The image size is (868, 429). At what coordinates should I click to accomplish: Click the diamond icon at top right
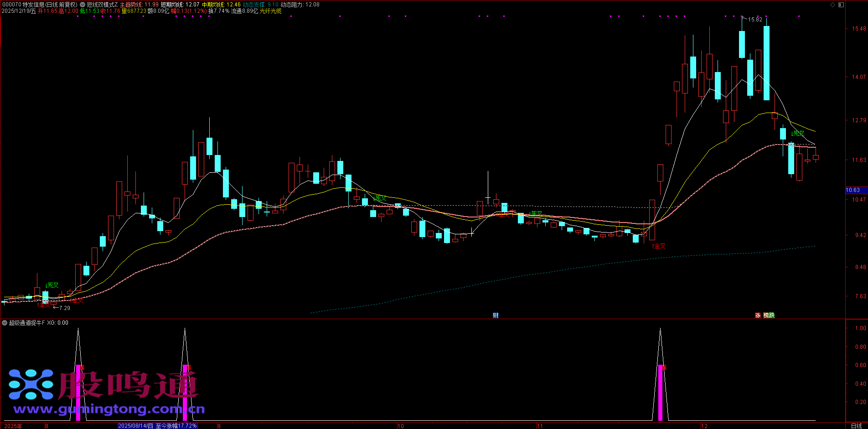click(x=832, y=5)
